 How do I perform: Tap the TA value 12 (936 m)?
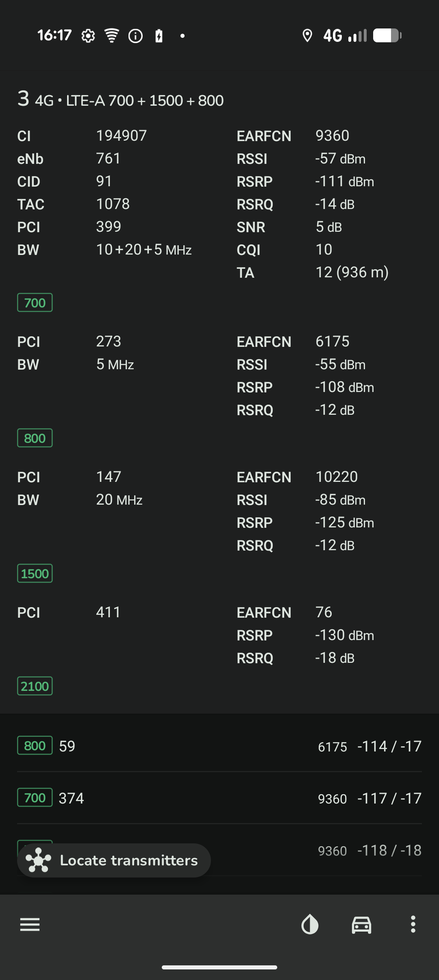pyautogui.click(x=352, y=272)
